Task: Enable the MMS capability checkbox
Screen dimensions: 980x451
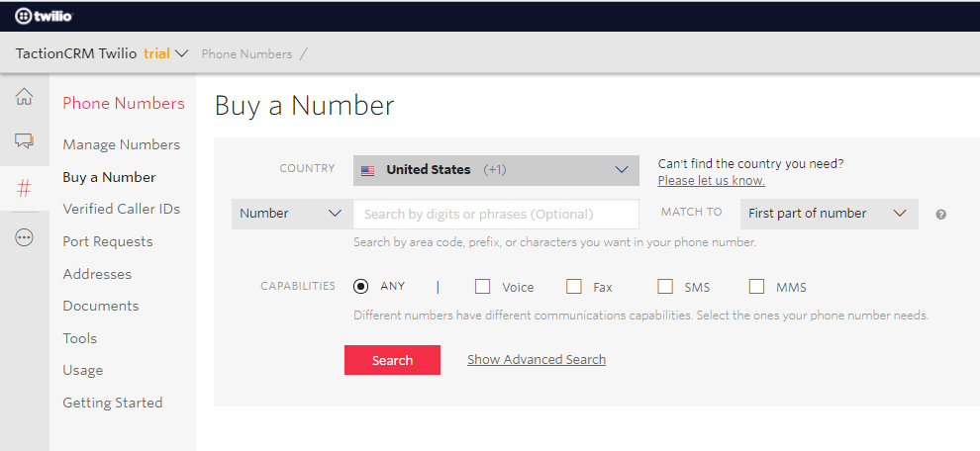Action: click(756, 286)
